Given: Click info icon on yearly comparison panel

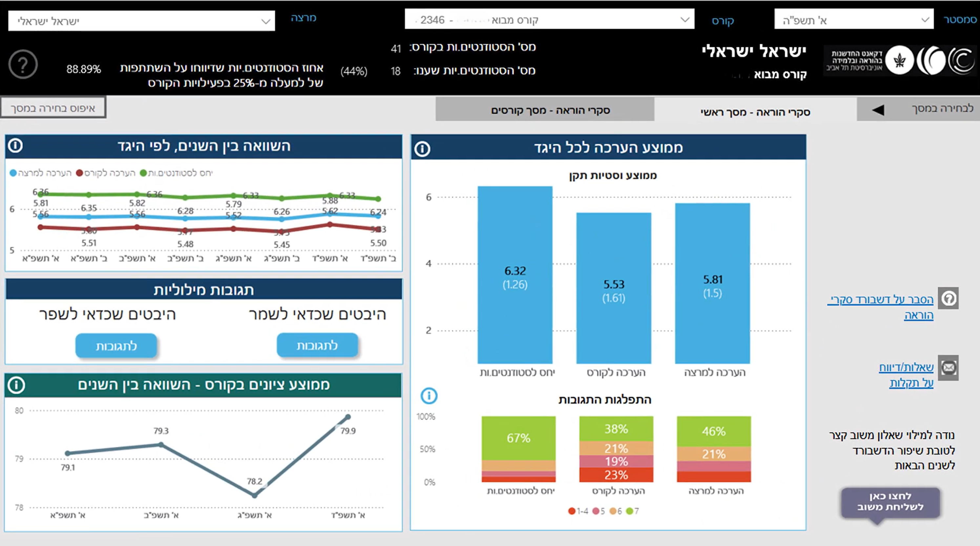Looking at the screenshot, I should pyautogui.click(x=16, y=146).
